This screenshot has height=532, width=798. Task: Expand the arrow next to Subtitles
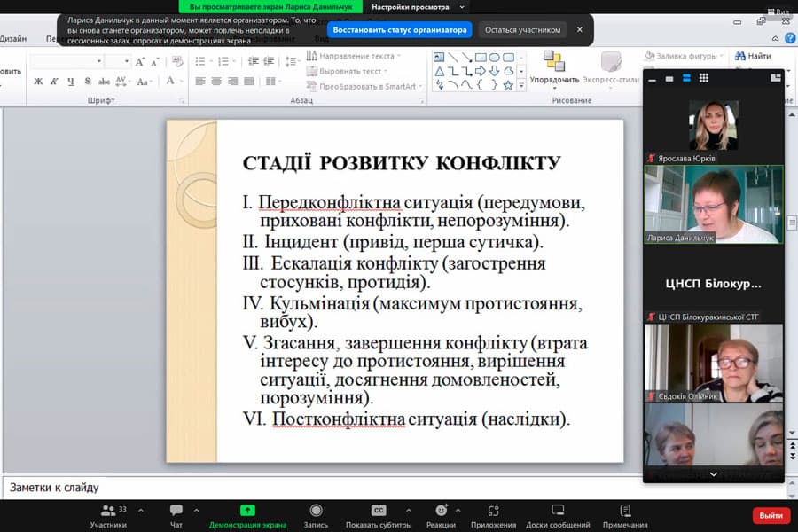[408, 511]
